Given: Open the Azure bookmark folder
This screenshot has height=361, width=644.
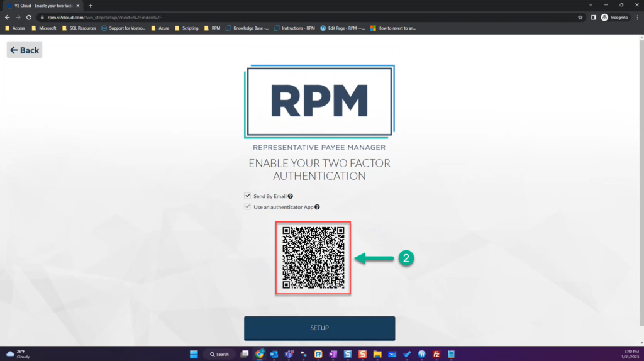Looking at the screenshot, I should [x=160, y=28].
